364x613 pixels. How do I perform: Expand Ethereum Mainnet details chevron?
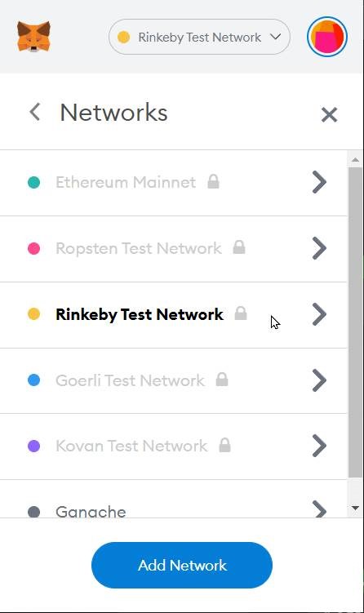319,182
